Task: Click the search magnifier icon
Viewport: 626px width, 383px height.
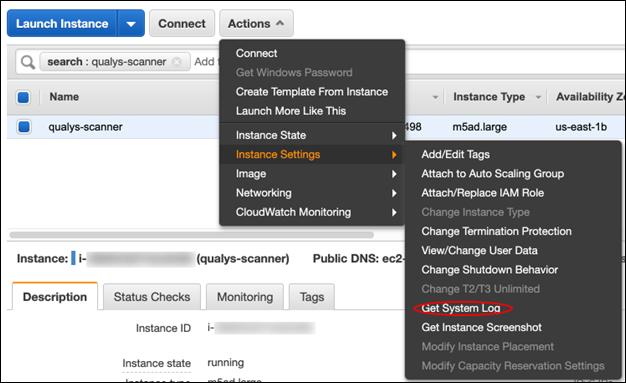Action: coord(28,62)
